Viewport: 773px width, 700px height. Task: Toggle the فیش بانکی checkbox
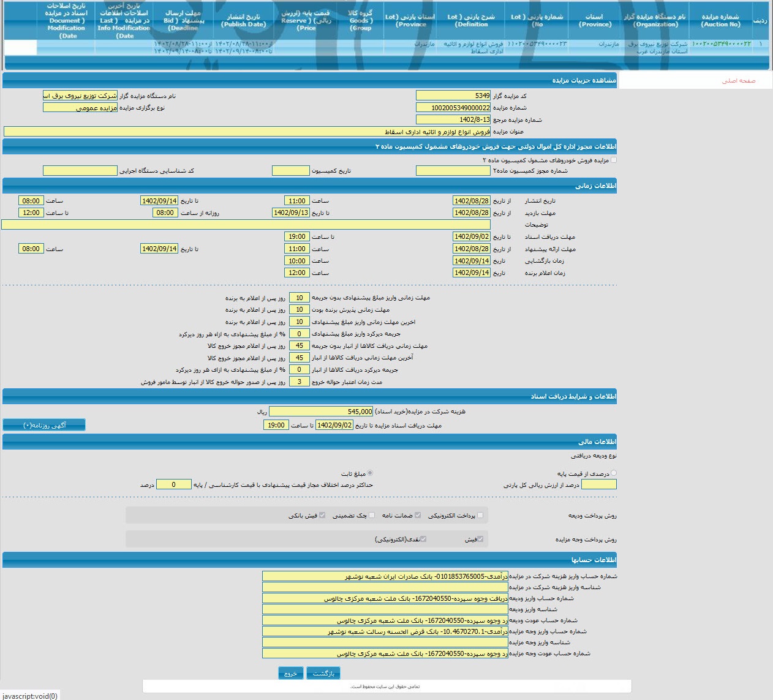pos(322,515)
